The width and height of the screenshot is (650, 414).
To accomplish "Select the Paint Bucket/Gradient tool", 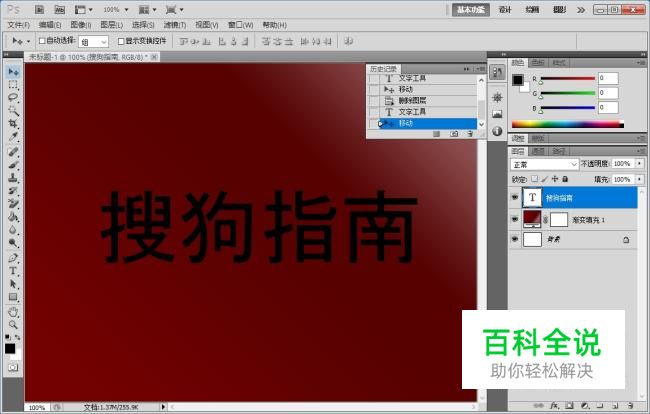I will [x=13, y=217].
